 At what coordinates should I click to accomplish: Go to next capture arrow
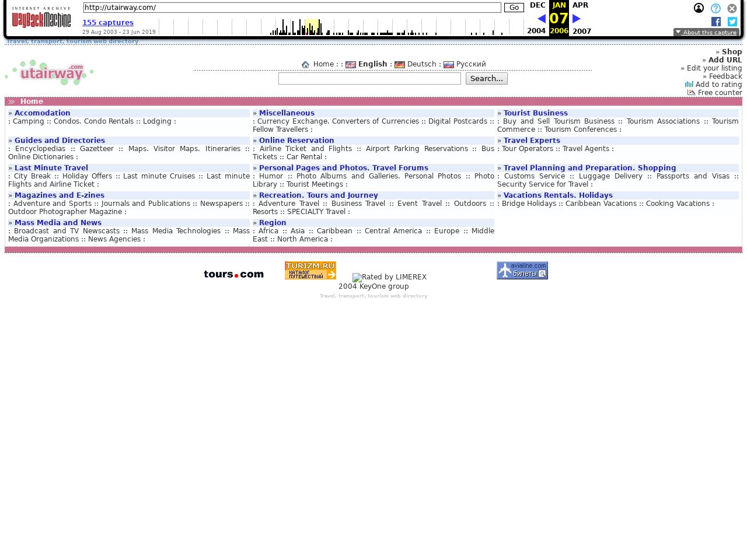(577, 19)
